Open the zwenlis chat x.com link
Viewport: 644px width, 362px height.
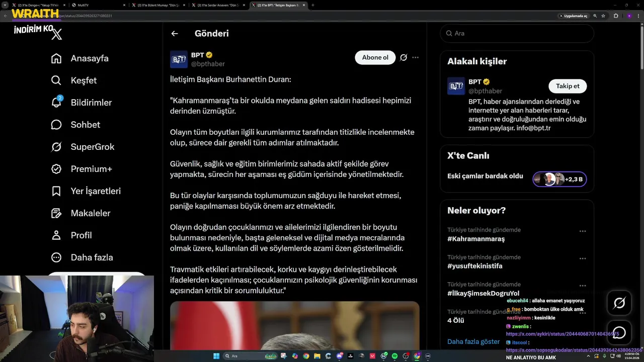click(562, 334)
